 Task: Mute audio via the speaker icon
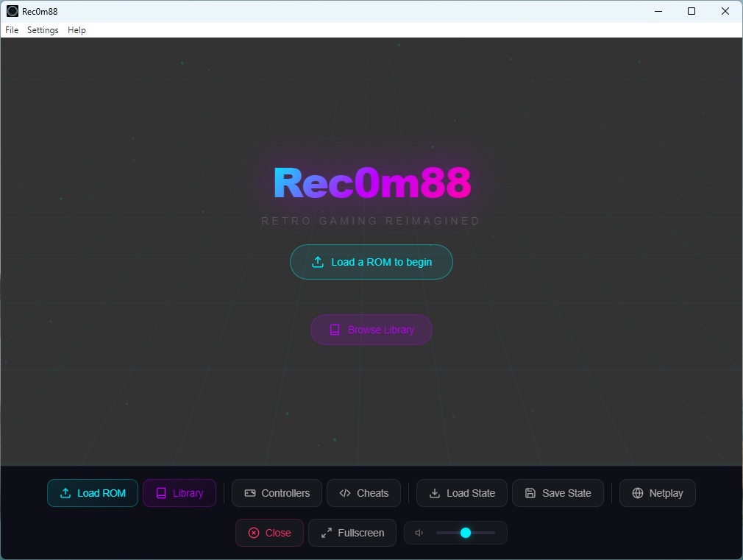coord(419,532)
